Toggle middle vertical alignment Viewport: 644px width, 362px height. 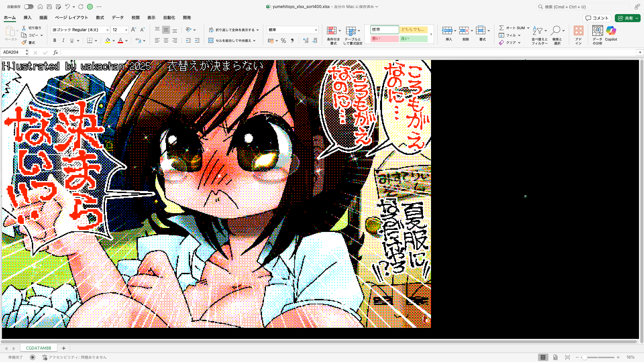[x=166, y=30]
